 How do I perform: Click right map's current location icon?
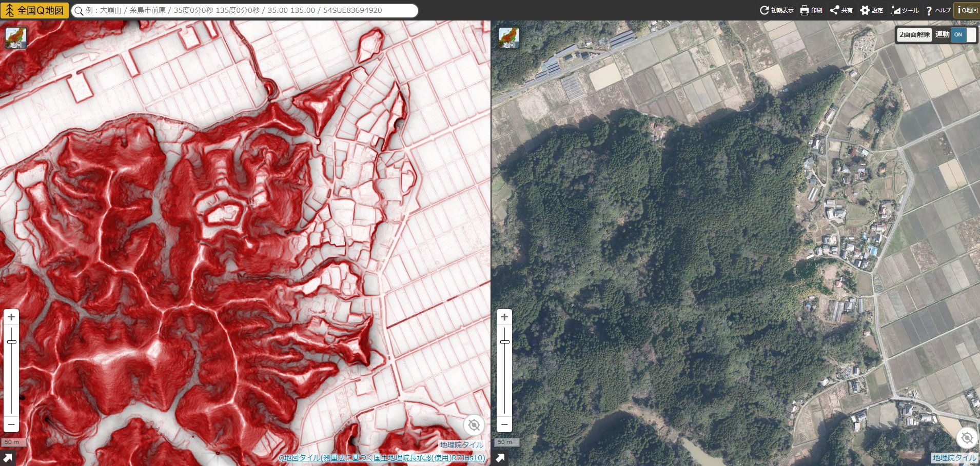coord(967,438)
